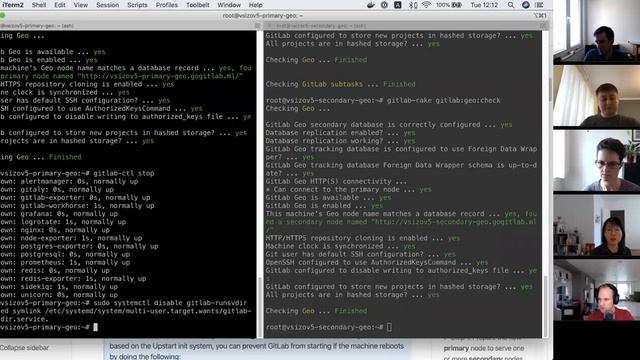The image size is (640, 360).
Task: Click 'Checking GitLab subtasks ... Finished' line
Action: pos(340,84)
